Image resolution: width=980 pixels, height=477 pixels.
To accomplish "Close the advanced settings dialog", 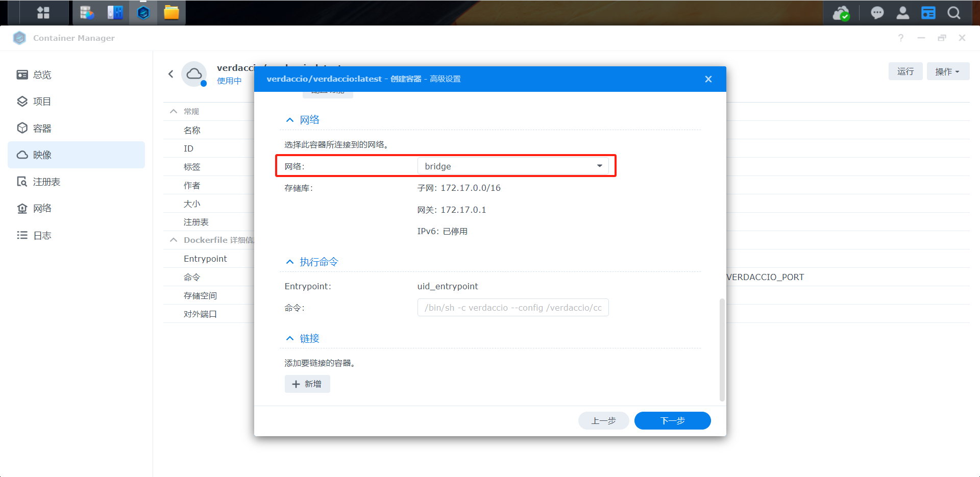I will coord(708,79).
